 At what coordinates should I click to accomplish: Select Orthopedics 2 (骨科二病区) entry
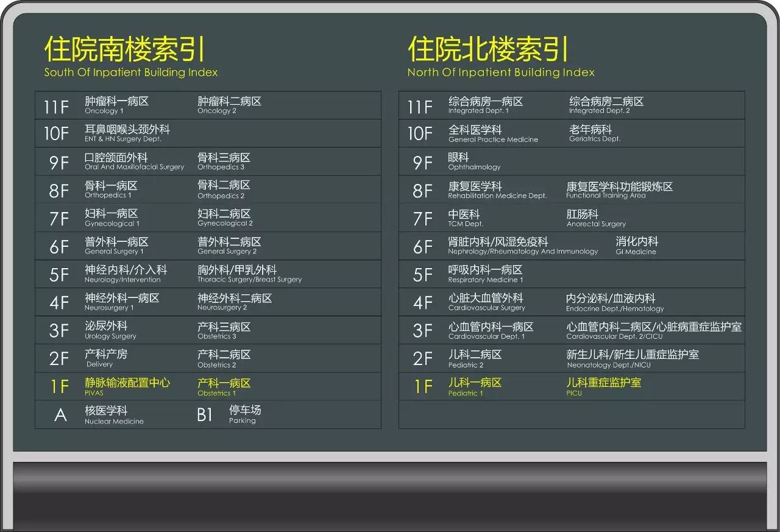click(x=224, y=190)
